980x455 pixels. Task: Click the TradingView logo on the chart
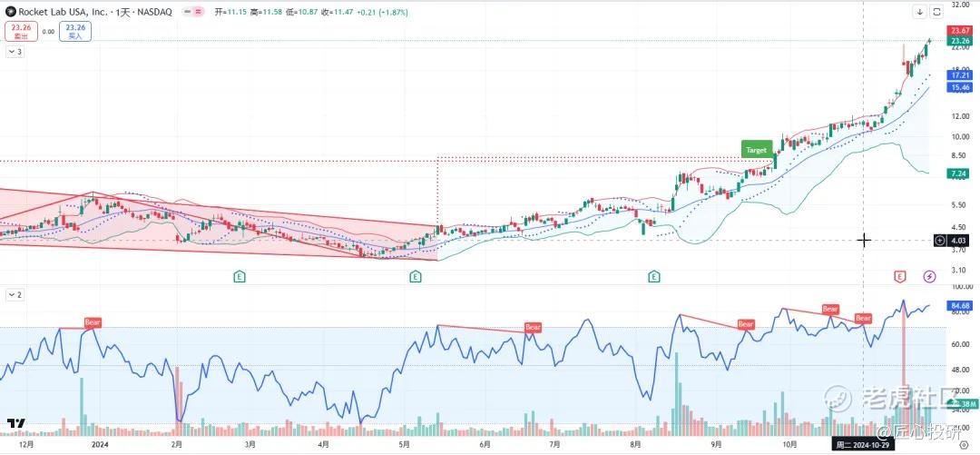[x=15, y=423]
